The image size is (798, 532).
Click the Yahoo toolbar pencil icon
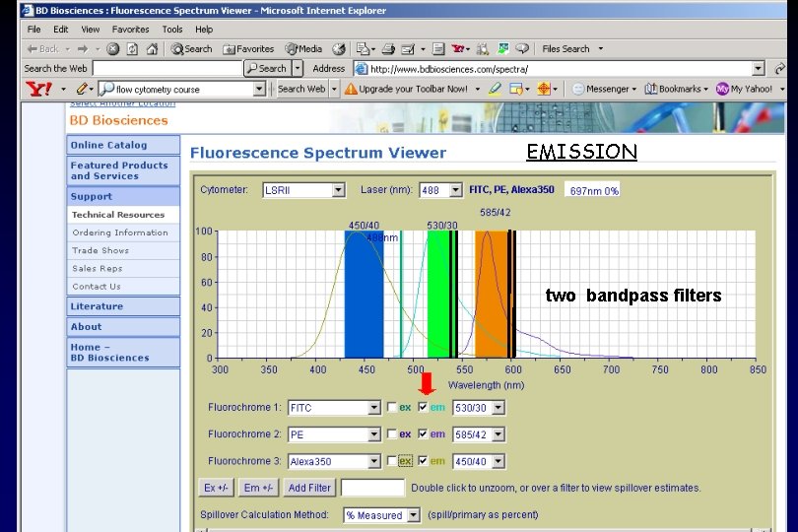[x=82, y=89]
